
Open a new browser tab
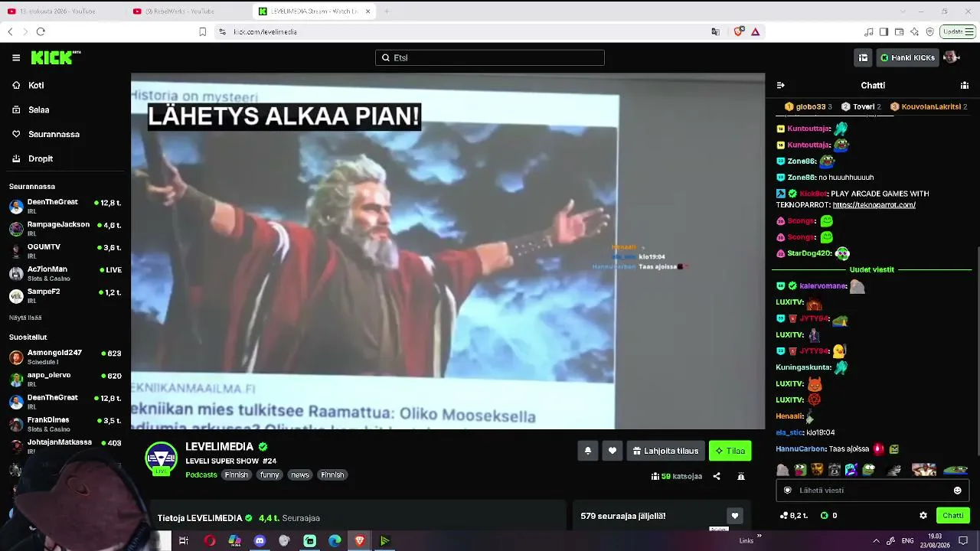click(387, 11)
